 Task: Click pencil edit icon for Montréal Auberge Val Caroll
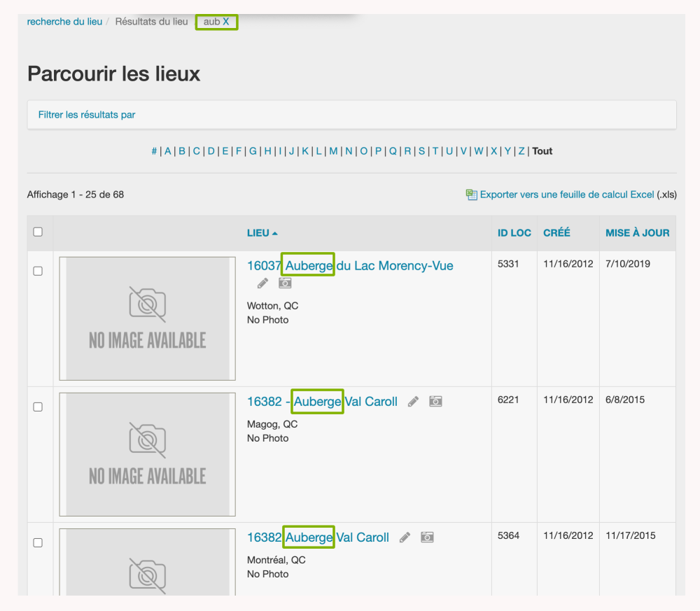tap(405, 538)
